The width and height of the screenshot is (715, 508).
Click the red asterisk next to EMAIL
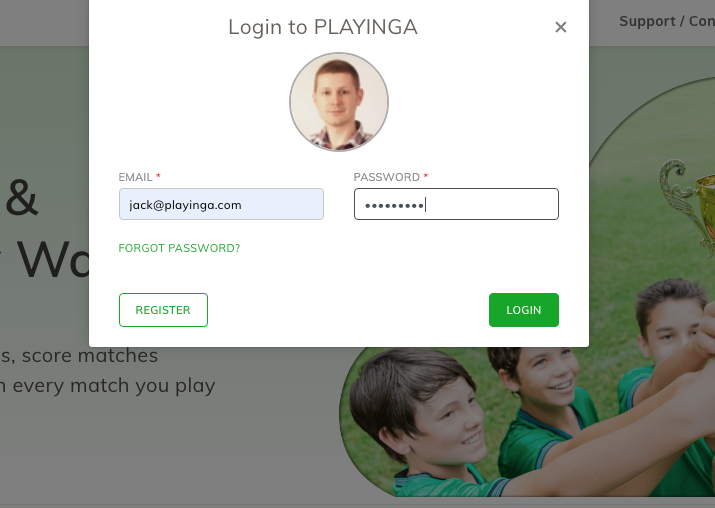click(158, 176)
